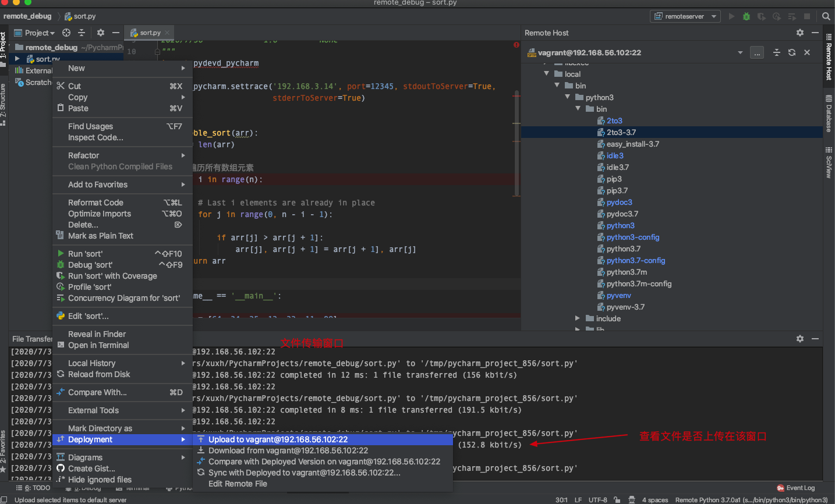Open the Structure side tool window
The height and width of the screenshot is (504, 835).
pos(3,105)
